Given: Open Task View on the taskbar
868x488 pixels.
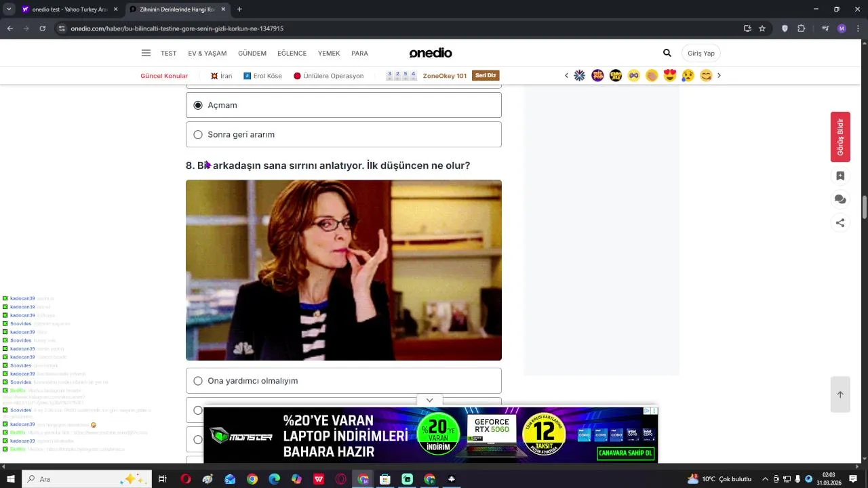Looking at the screenshot, I should click(x=163, y=479).
